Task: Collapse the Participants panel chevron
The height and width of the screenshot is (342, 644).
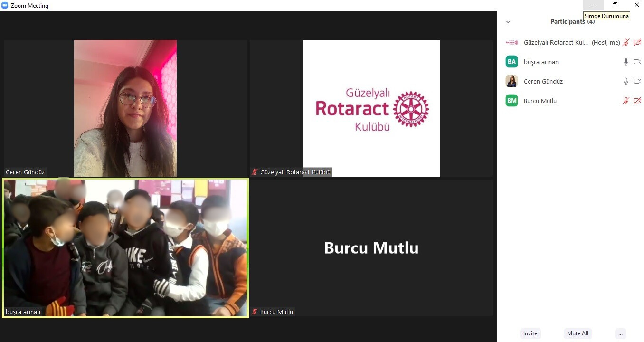Action: pos(508,22)
